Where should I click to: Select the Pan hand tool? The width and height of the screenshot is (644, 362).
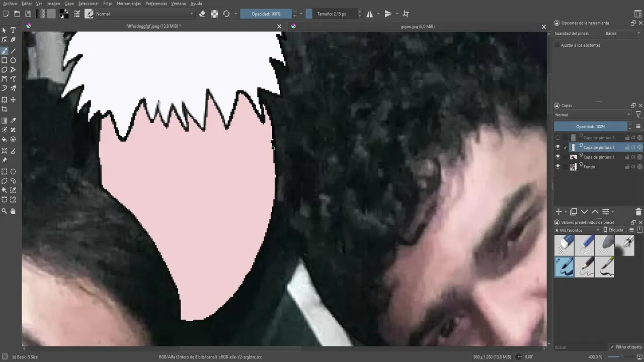coord(14,211)
